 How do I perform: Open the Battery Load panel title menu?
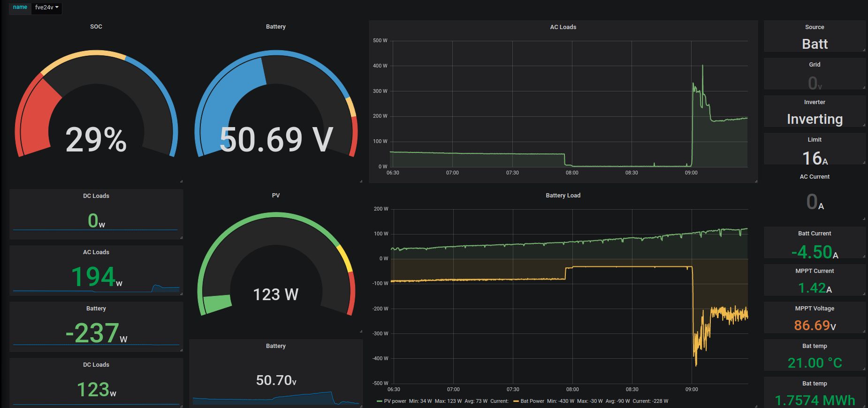coord(563,196)
